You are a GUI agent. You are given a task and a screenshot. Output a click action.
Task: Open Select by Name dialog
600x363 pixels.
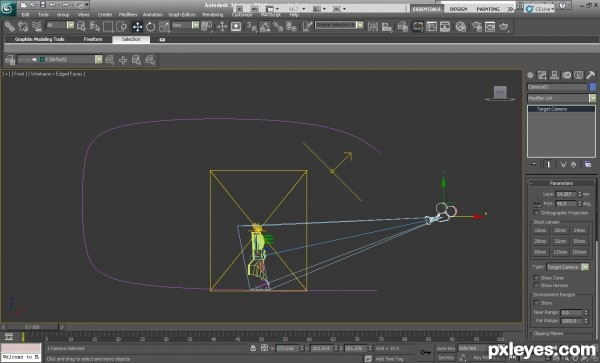point(95,26)
